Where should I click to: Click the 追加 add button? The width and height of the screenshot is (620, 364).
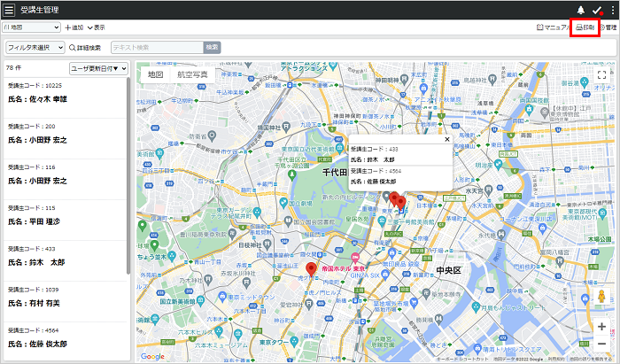click(x=74, y=27)
